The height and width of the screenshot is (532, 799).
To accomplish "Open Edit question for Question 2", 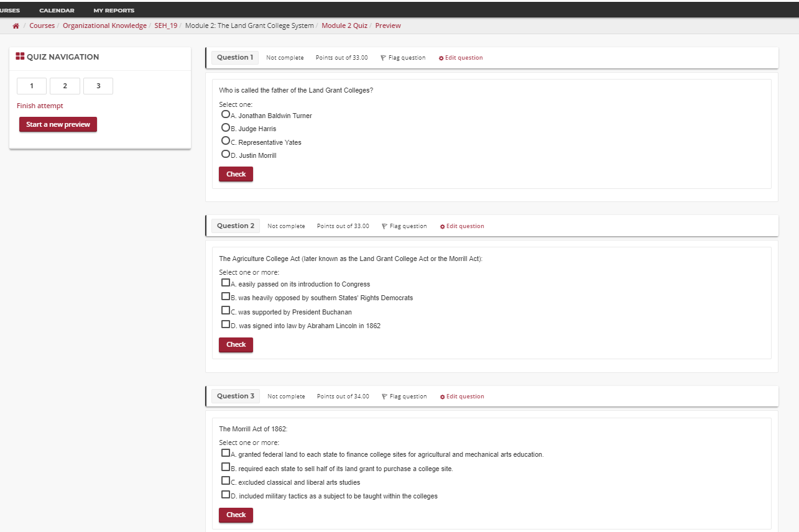I will (465, 226).
